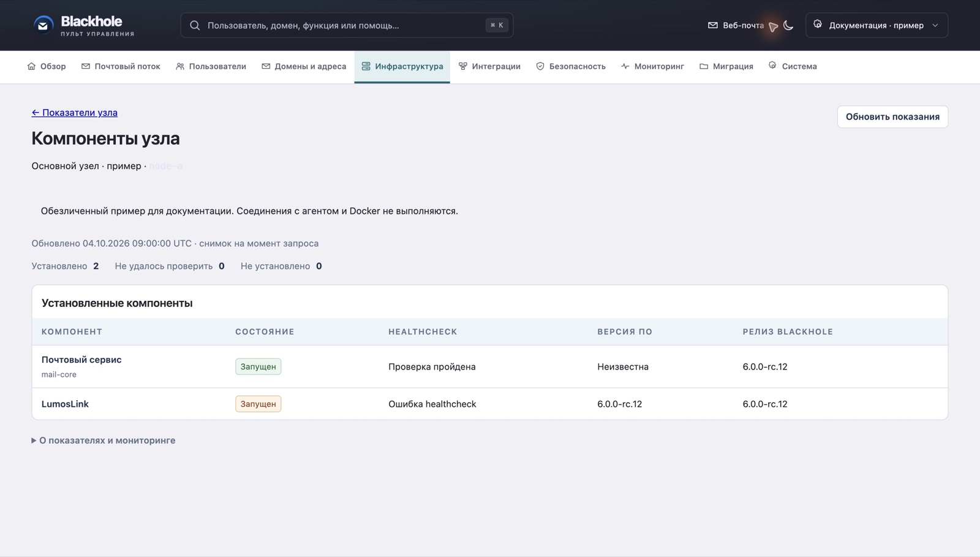The width and height of the screenshot is (980, 557).
Task: Click the mail-core subtitle text
Action: point(59,374)
